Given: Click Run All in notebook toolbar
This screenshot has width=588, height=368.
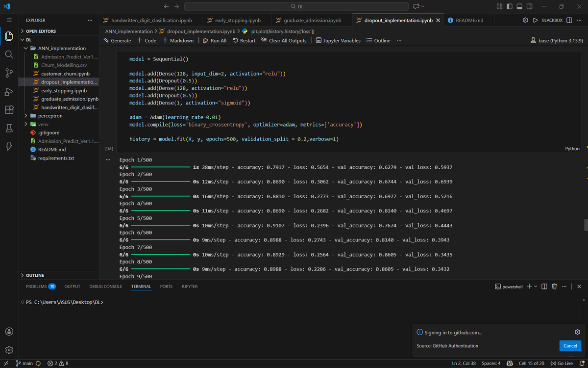Looking at the screenshot, I should (x=215, y=41).
